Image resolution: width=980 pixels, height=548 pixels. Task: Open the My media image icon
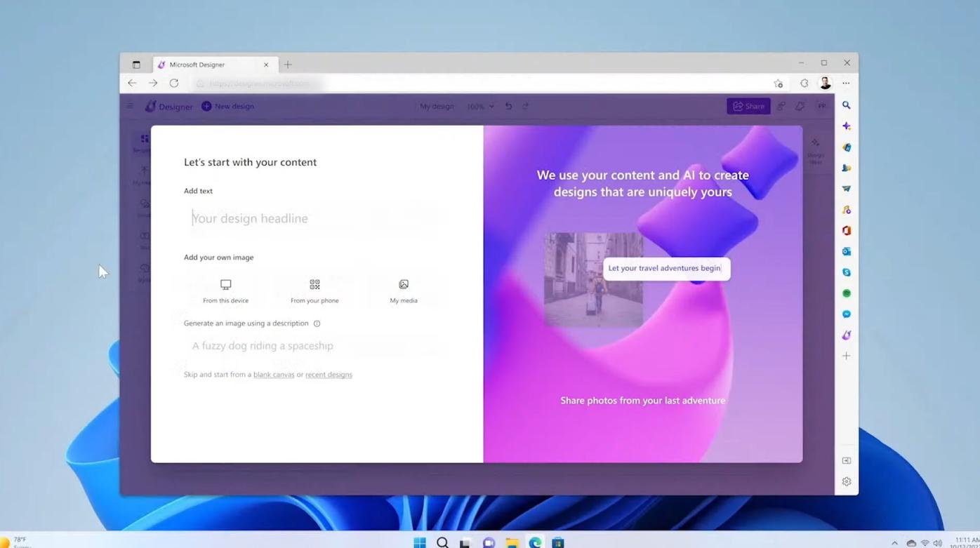pos(403,284)
